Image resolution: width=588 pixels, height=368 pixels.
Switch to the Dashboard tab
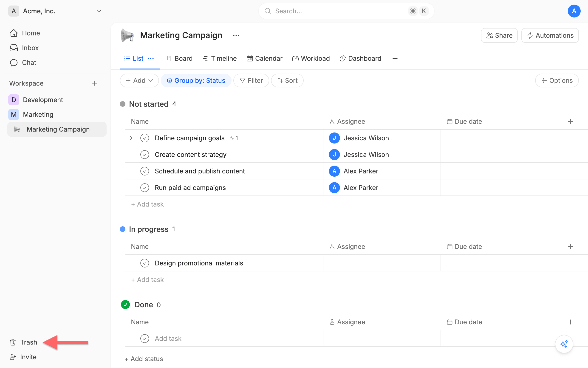tap(360, 58)
